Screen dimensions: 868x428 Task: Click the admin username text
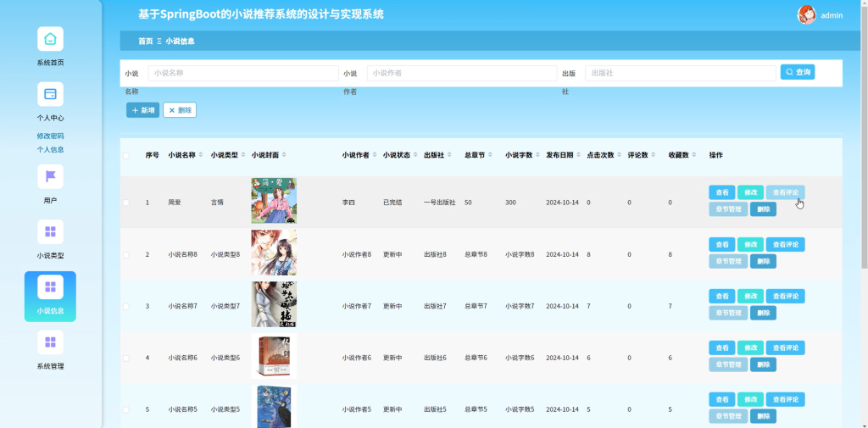[832, 15]
